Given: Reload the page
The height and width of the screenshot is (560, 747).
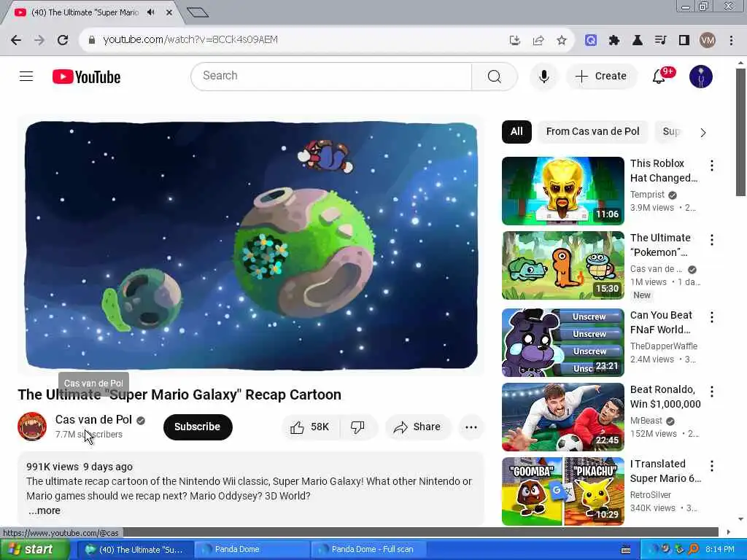Looking at the screenshot, I should (63, 40).
